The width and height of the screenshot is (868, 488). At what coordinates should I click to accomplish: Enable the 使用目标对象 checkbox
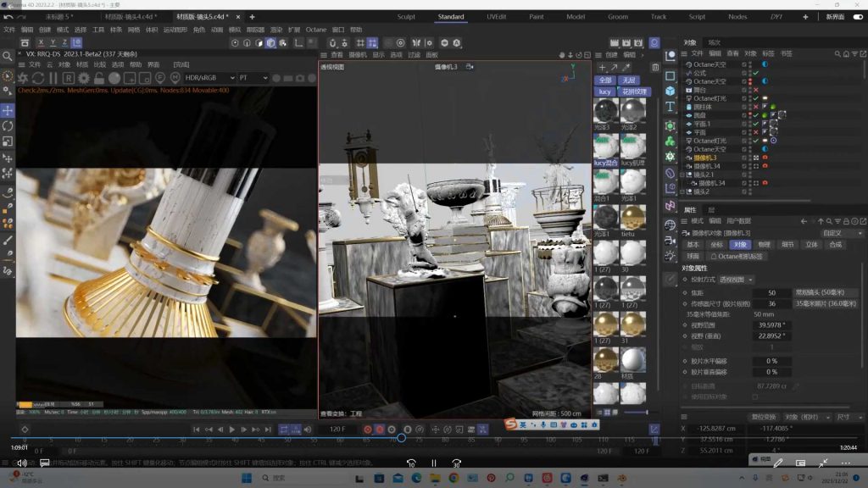pos(755,396)
